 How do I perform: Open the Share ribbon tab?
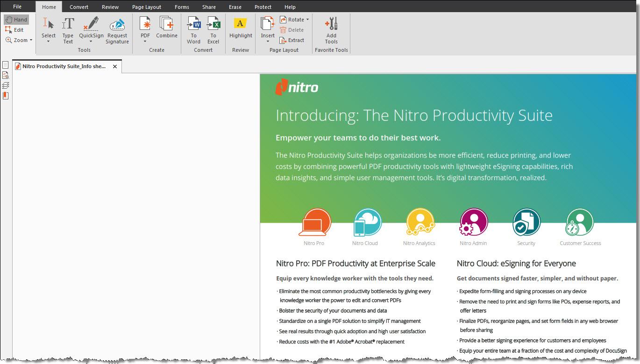point(209,7)
